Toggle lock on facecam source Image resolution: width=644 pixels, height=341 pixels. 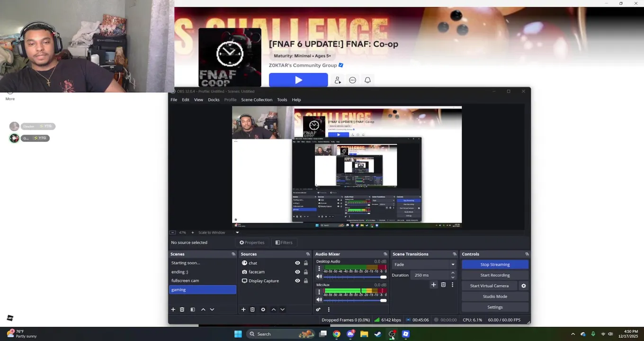pos(306,272)
